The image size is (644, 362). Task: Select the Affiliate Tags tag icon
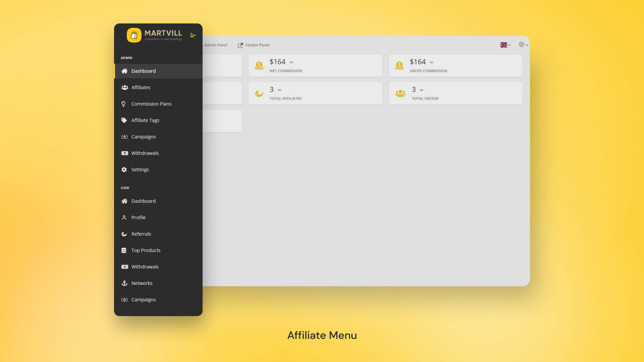124,120
